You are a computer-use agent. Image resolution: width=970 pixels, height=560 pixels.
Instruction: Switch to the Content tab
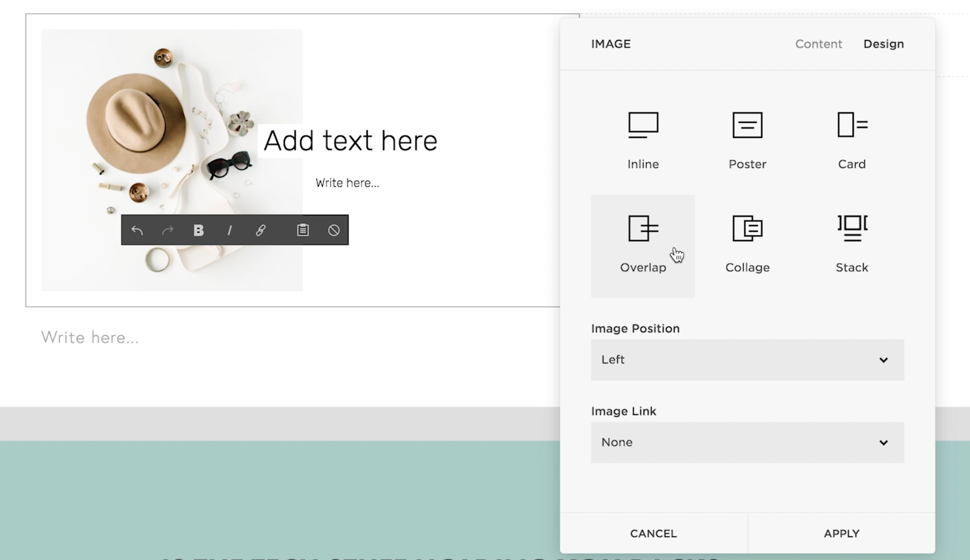(x=818, y=44)
